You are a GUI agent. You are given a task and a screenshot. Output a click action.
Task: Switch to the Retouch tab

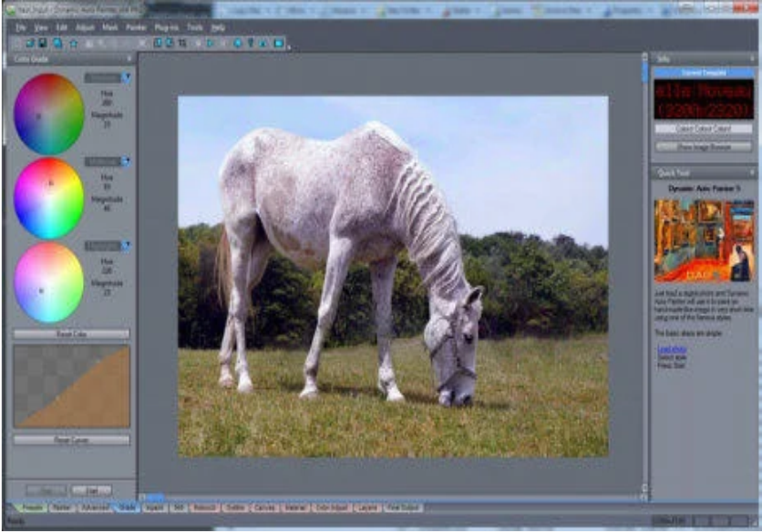point(204,507)
